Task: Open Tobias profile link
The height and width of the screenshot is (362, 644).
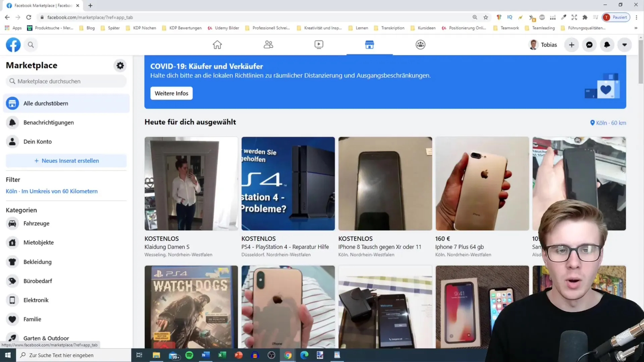Action: click(543, 45)
